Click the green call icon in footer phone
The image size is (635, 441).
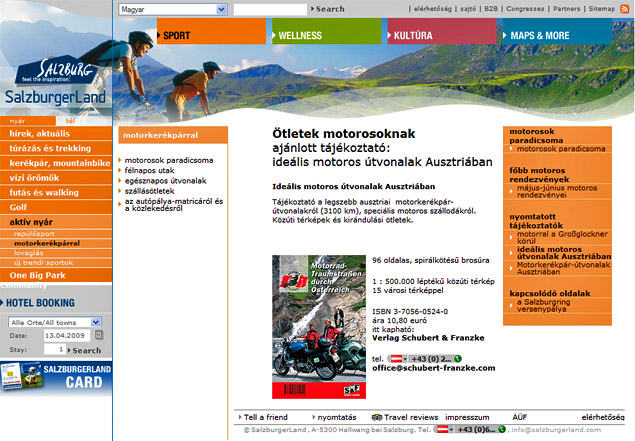502,429
